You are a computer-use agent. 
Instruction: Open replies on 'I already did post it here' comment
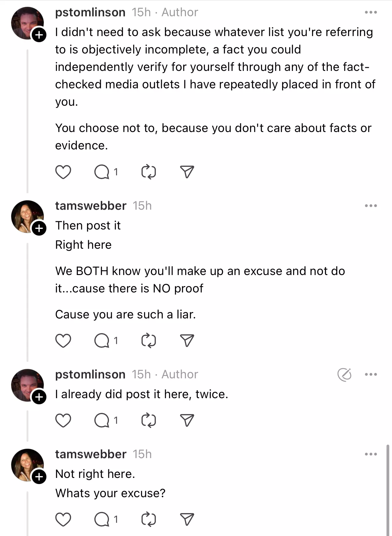(106, 420)
